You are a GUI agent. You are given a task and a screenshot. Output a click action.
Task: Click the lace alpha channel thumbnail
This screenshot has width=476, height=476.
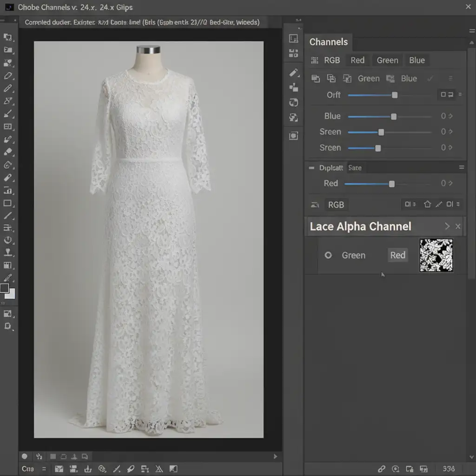pyautogui.click(x=436, y=255)
